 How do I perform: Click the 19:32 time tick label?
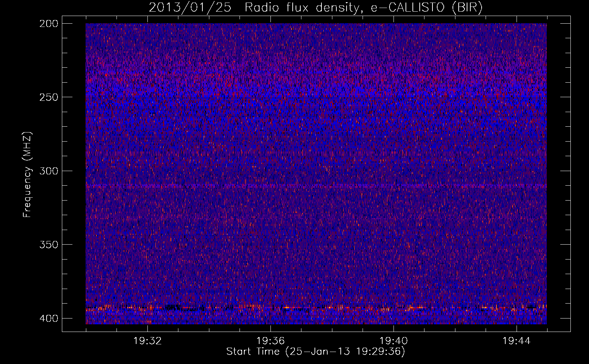point(147,341)
